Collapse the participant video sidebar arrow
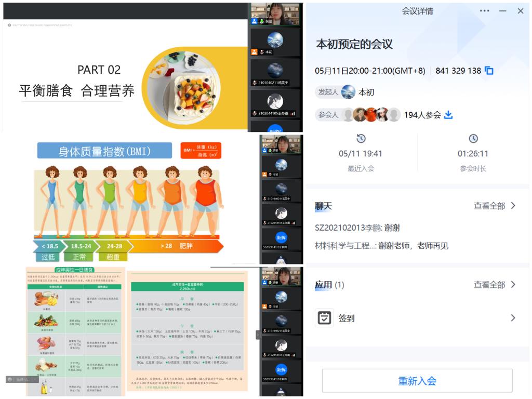 point(257,335)
